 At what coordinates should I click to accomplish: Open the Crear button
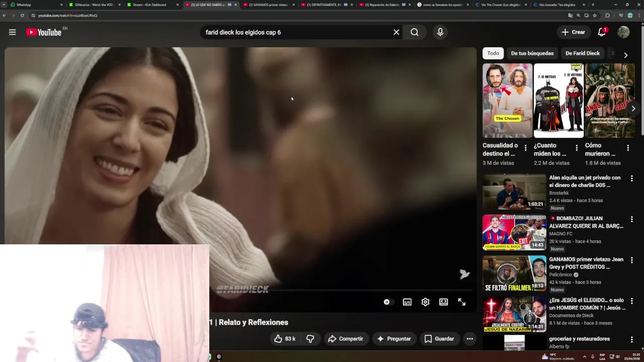574,32
